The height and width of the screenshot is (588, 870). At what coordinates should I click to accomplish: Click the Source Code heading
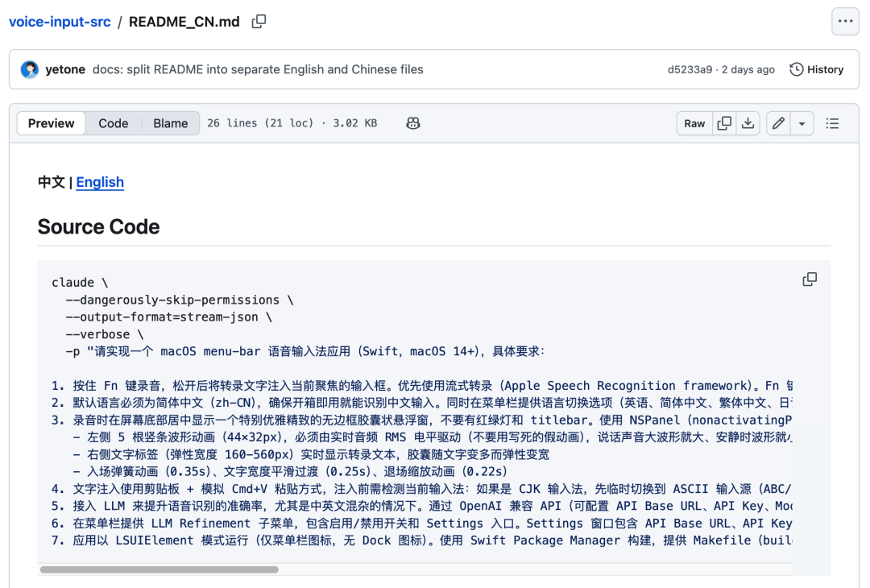(x=99, y=227)
